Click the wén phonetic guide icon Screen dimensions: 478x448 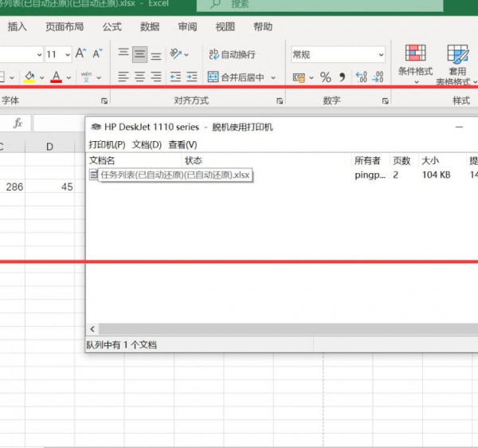pyautogui.click(x=86, y=77)
